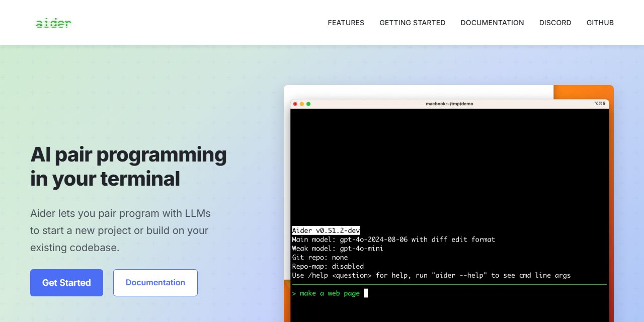Click the 'macbook:~/tmp/demo' terminal title
The height and width of the screenshot is (322, 644).
tap(449, 104)
